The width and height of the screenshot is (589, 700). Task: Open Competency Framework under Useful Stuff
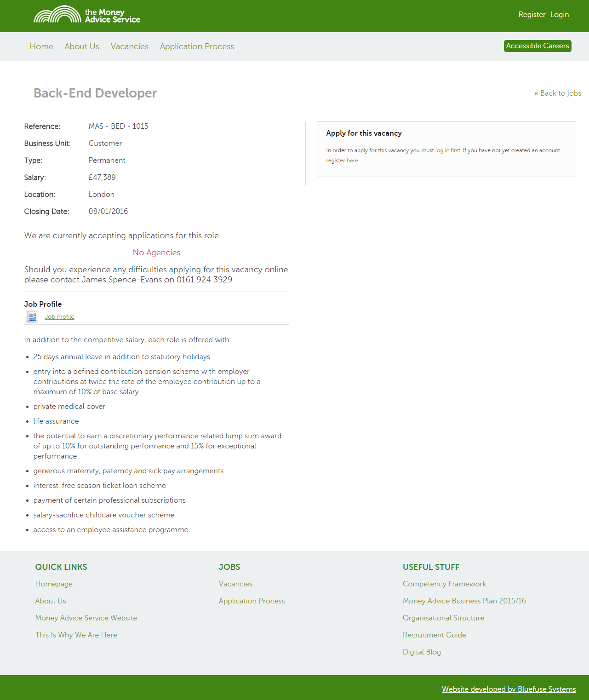(444, 584)
